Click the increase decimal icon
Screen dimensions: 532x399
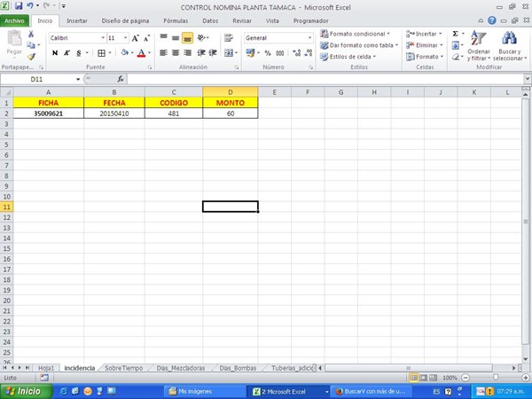pos(296,53)
